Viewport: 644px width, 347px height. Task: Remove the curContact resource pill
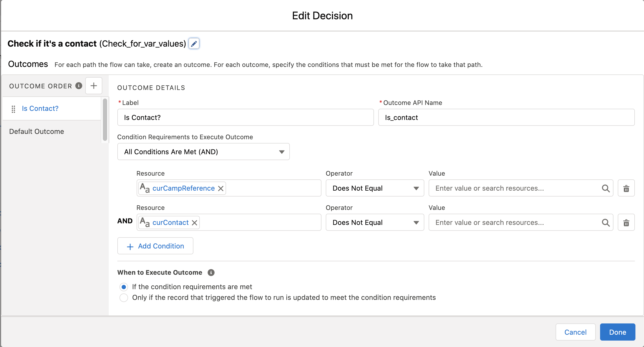click(x=194, y=223)
